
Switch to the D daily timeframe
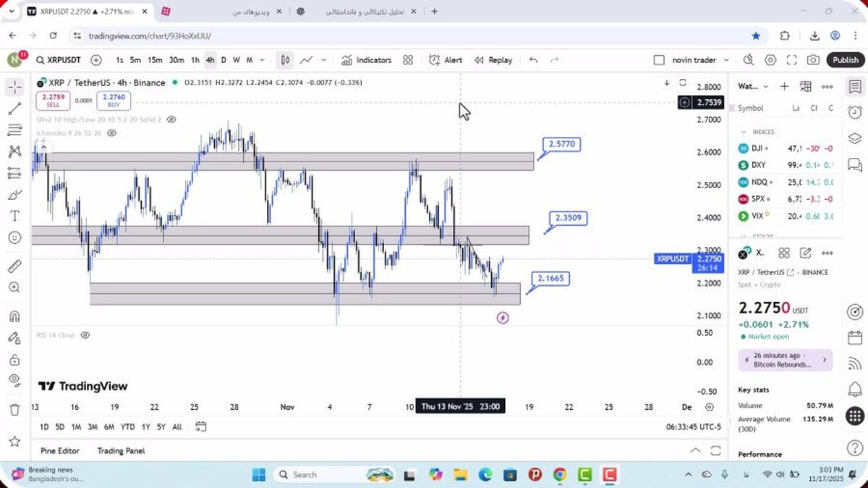(224, 60)
